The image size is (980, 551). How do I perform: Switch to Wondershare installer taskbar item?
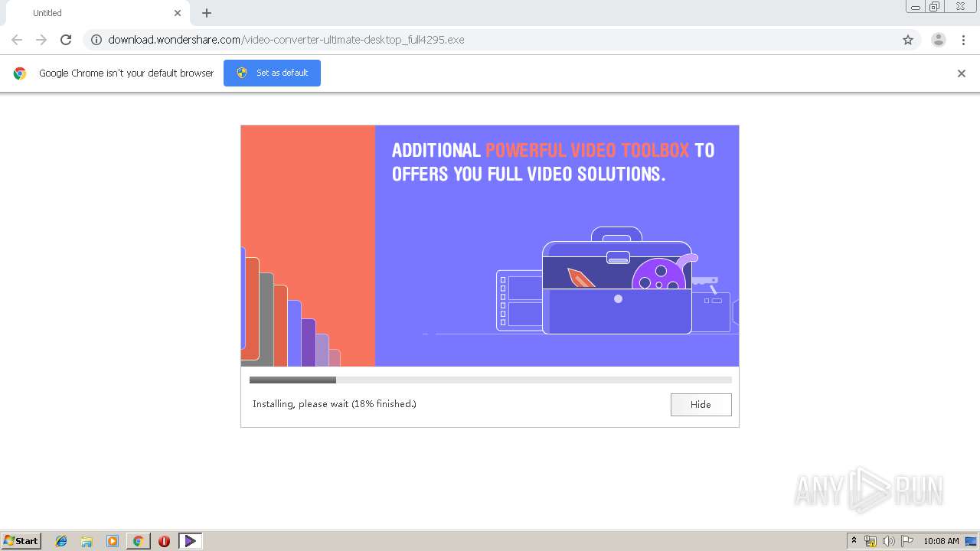pyautogui.click(x=190, y=541)
